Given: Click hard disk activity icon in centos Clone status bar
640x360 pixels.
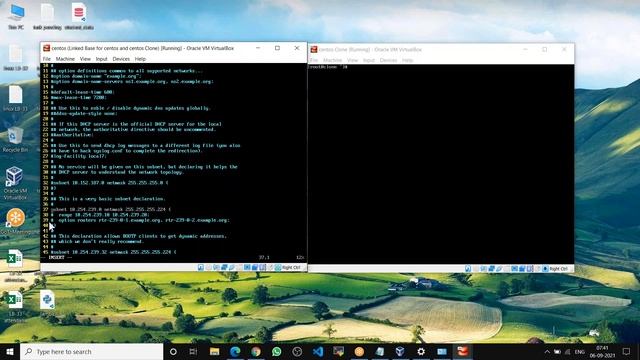Looking at the screenshot, I should click(x=468, y=269).
